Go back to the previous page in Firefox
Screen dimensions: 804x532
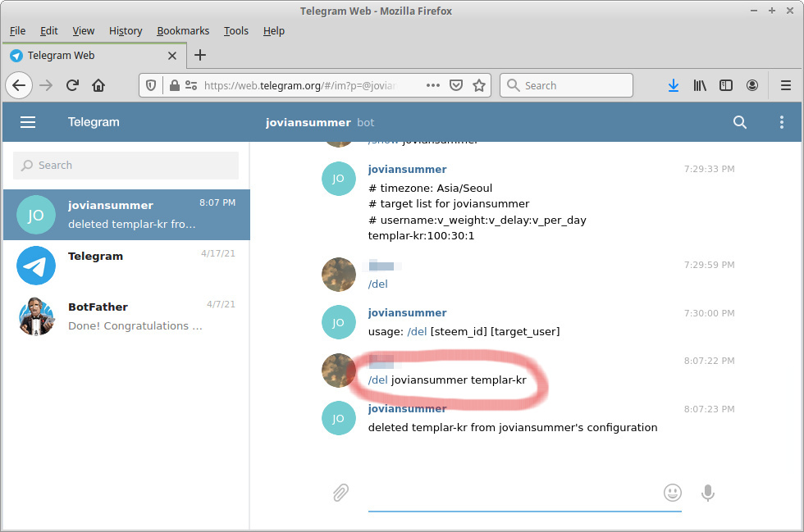pyautogui.click(x=19, y=85)
